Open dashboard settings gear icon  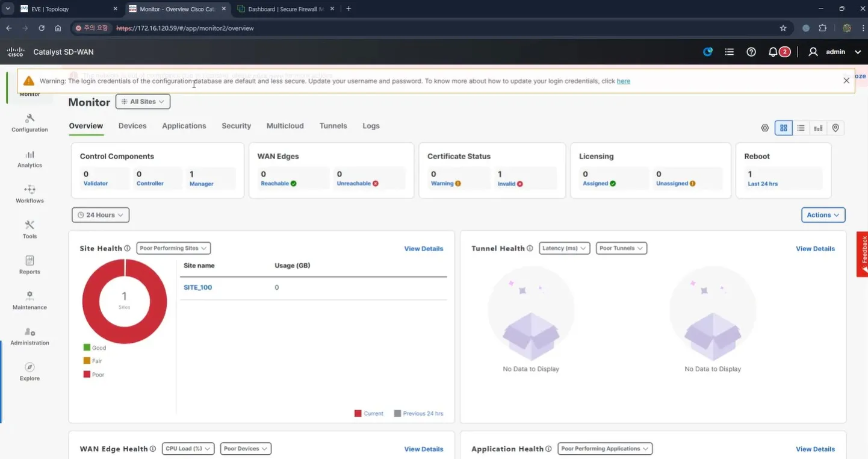tap(765, 128)
